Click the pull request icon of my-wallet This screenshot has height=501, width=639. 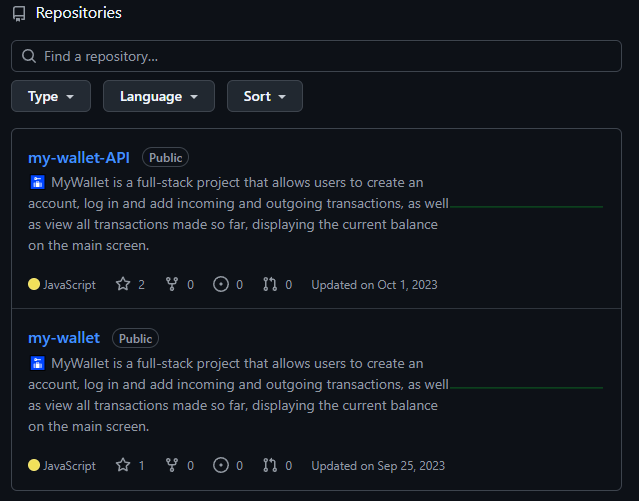click(270, 465)
